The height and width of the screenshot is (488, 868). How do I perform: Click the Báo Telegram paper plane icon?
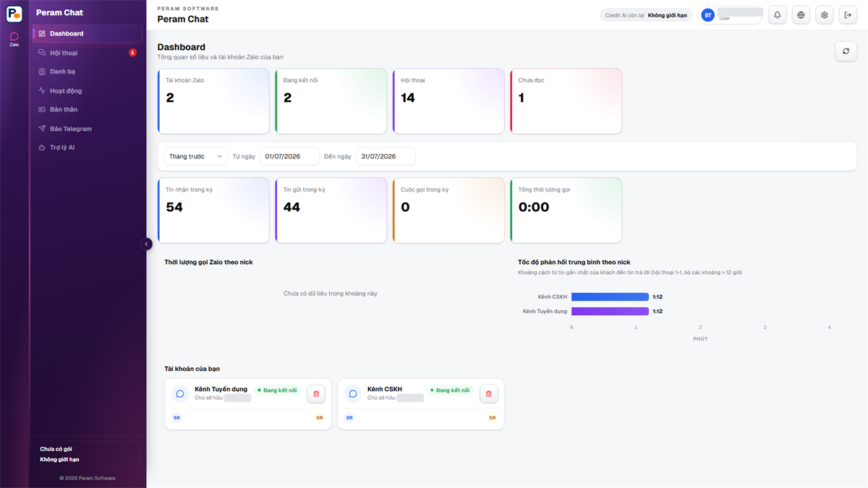42,129
